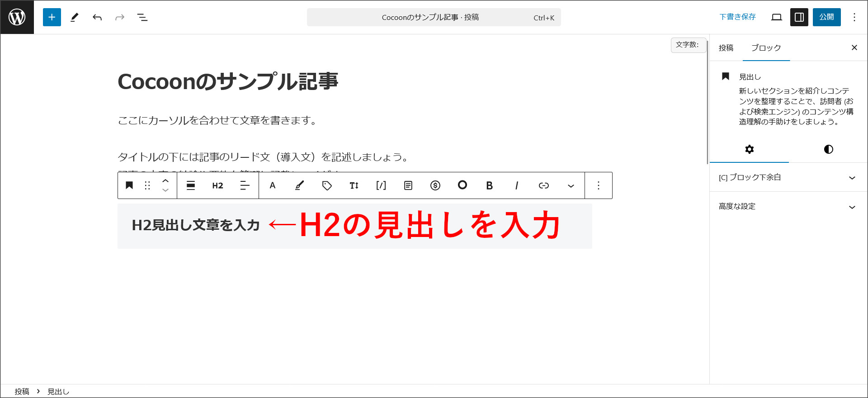This screenshot has width=868, height=398.
Task: Switch to the 投稿 sidebar tab
Action: click(726, 48)
